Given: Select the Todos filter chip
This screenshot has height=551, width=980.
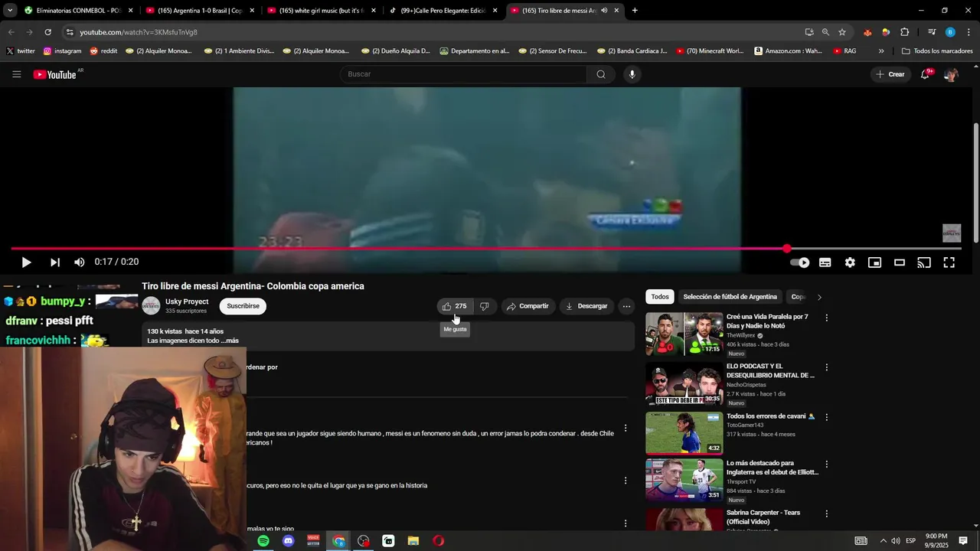Looking at the screenshot, I should click(x=660, y=297).
